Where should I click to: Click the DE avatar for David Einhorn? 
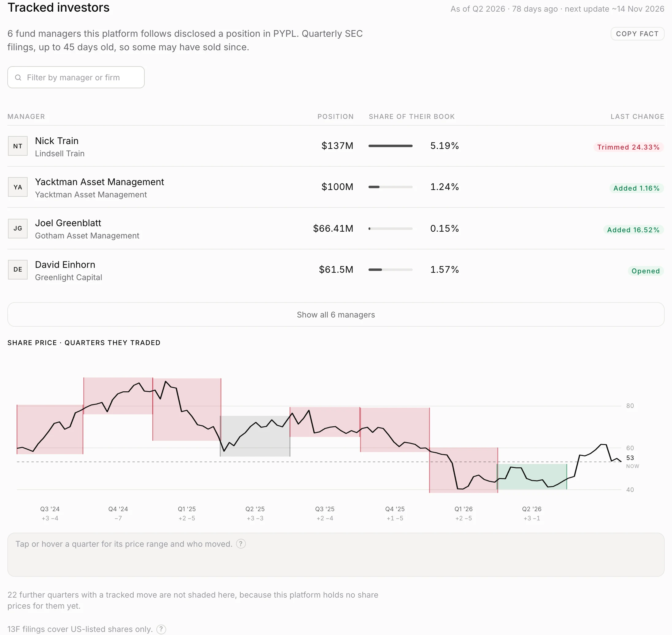coord(17,269)
